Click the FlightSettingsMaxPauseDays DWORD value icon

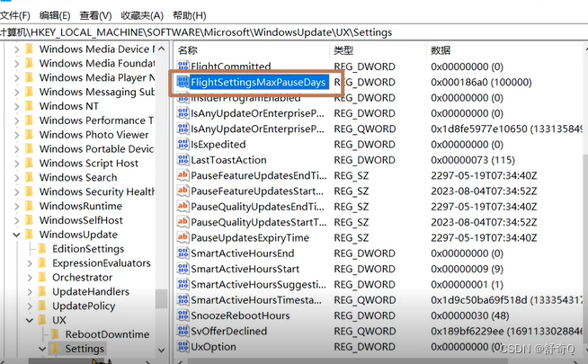pos(183,82)
